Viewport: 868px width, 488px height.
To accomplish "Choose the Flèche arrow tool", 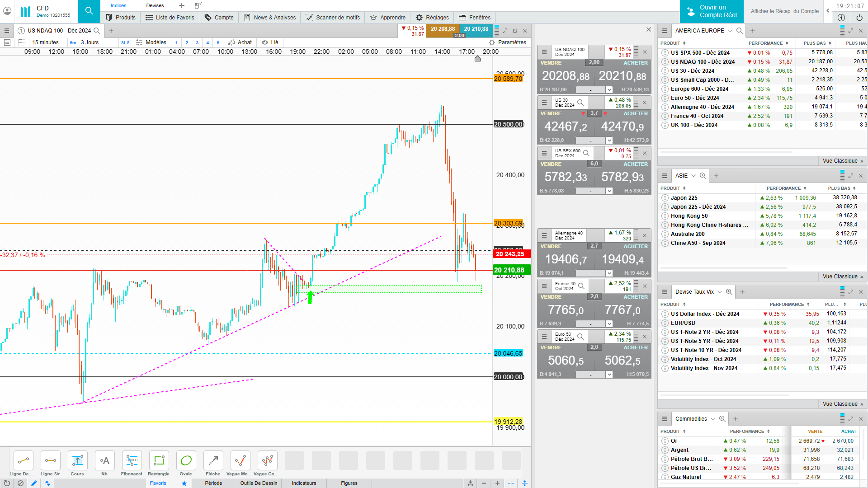I will click(213, 461).
